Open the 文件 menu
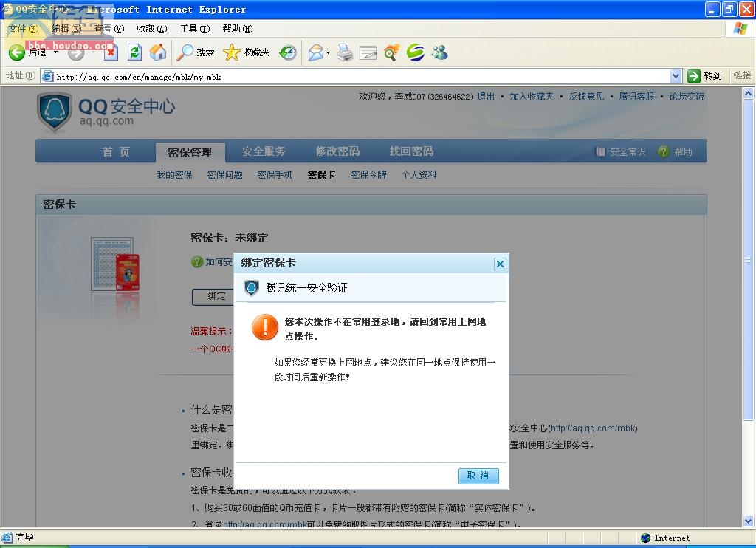 click(23, 29)
